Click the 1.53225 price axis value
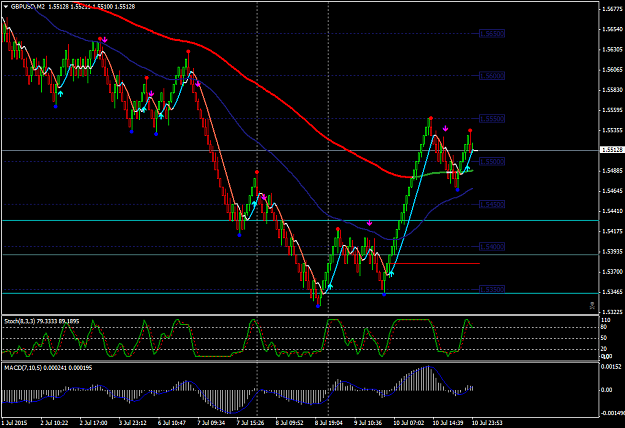This screenshot has width=625, height=428. pyautogui.click(x=613, y=312)
